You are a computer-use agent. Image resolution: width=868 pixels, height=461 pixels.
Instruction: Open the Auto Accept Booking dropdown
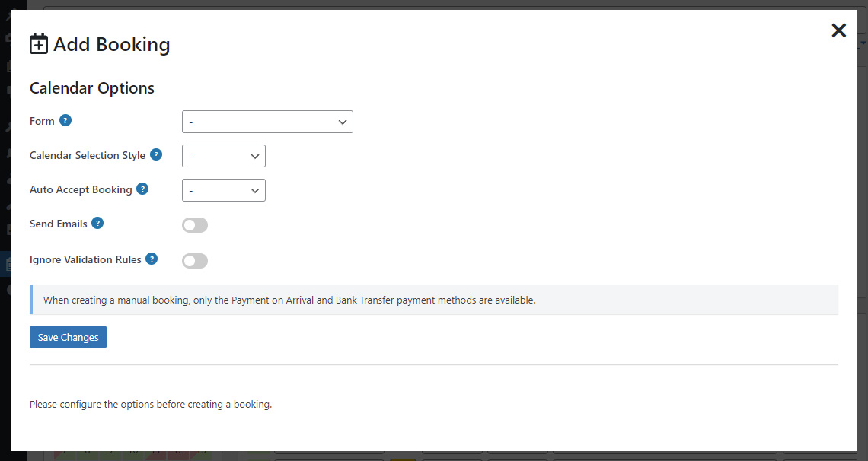(223, 190)
